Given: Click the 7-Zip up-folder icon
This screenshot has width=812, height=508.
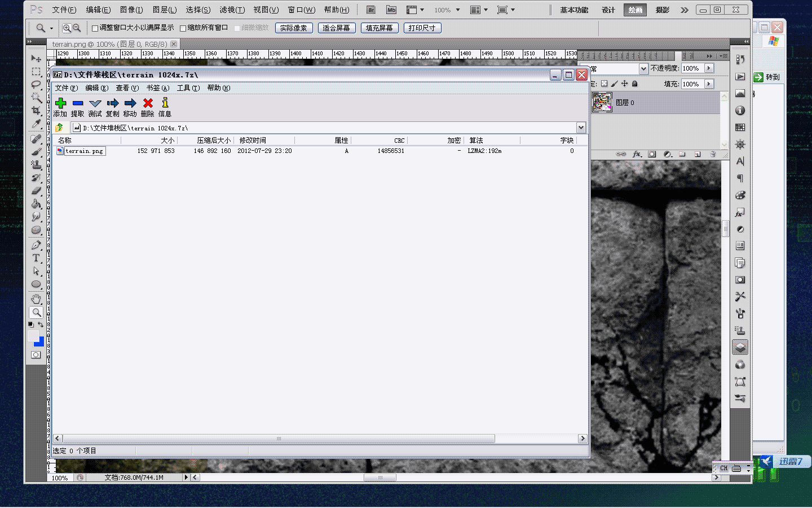Looking at the screenshot, I should 59,128.
